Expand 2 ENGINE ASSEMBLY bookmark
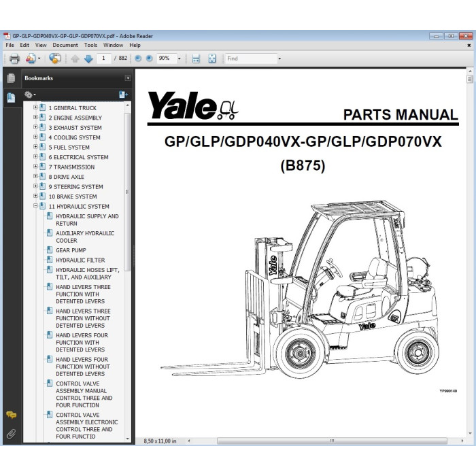 [x=35, y=117]
